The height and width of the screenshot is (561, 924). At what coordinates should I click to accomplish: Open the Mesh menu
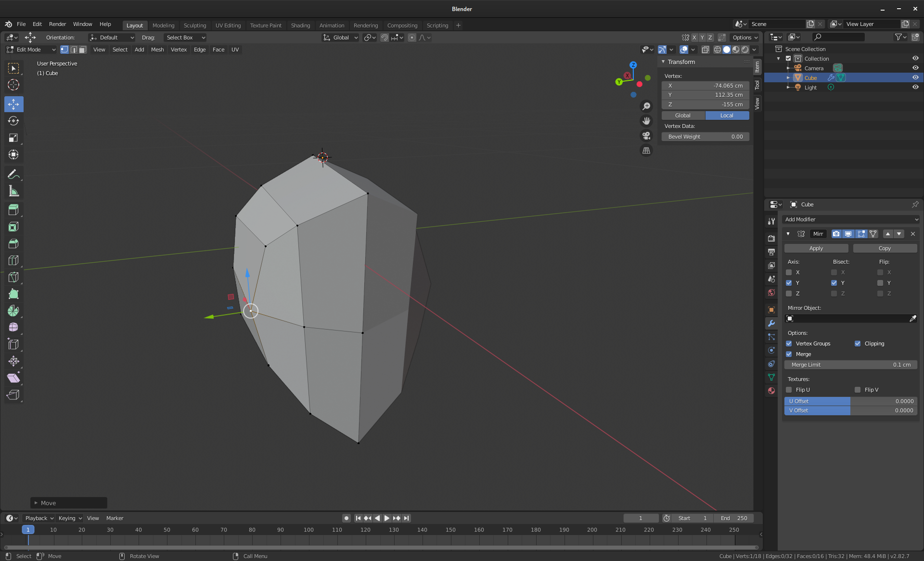coord(157,50)
